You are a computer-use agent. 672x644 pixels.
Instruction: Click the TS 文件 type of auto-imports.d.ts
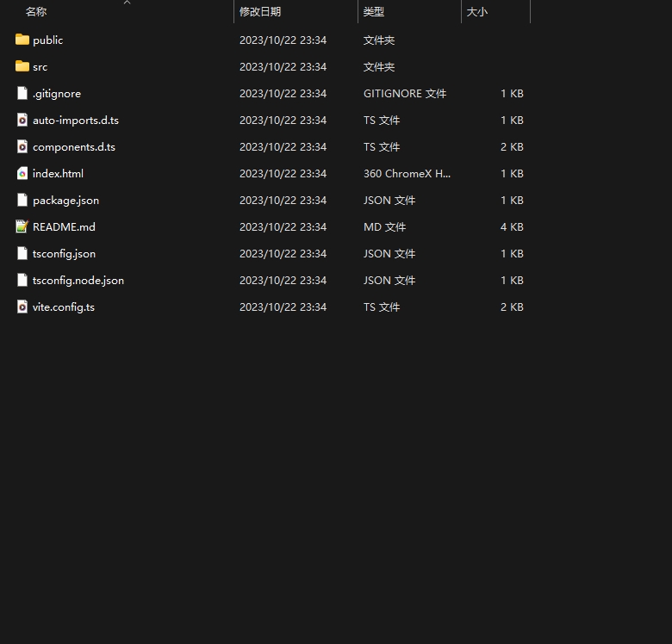click(382, 121)
